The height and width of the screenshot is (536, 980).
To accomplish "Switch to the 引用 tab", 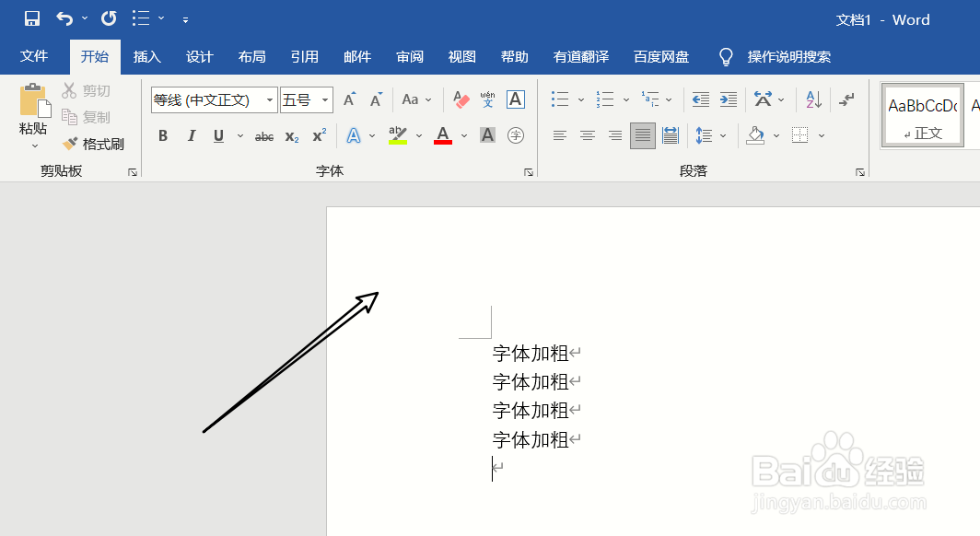I will click(x=304, y=57).
